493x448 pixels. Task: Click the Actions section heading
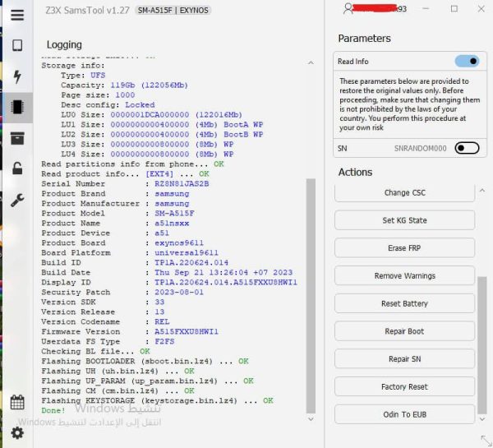tap(355, 172)
